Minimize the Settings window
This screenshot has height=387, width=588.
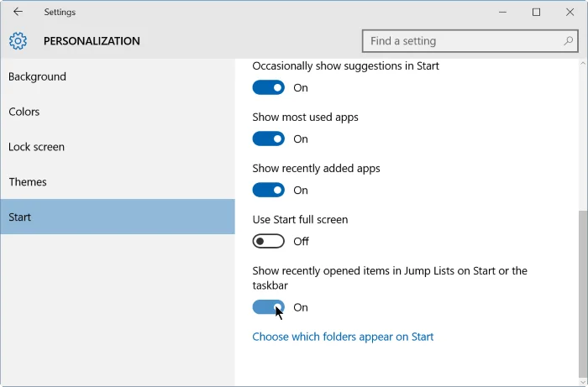(x=502, y=12)
